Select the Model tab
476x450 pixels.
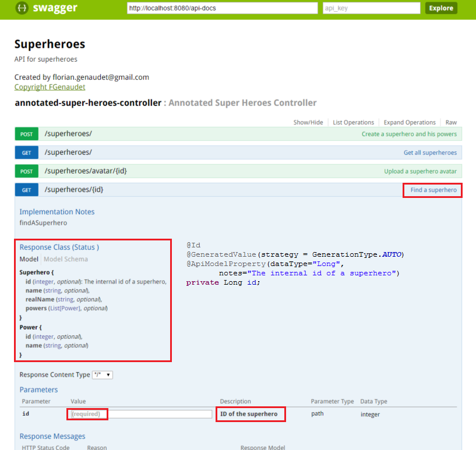29,259
